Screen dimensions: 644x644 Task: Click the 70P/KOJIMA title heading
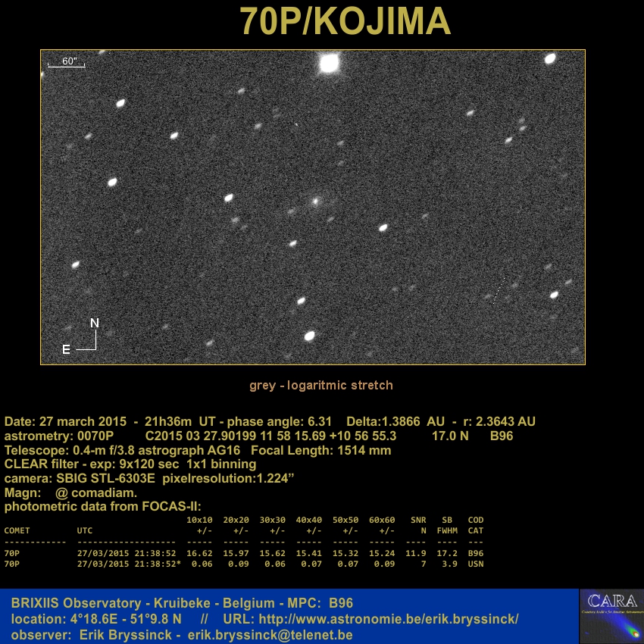click(345, 22)
